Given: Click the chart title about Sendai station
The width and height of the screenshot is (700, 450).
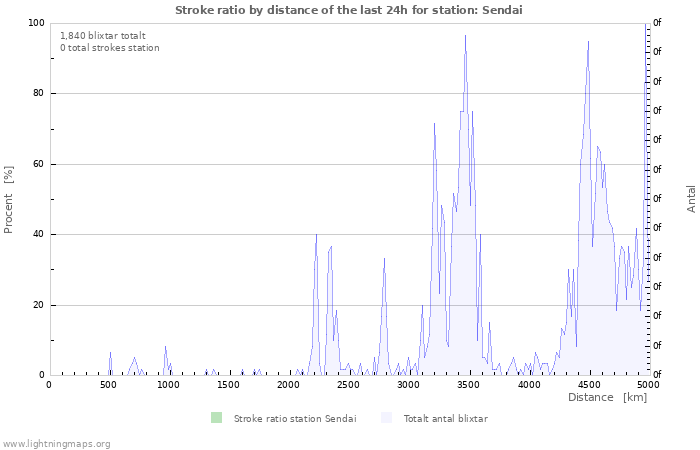Looking at the screenshot, I should click(x=348, y=9).
